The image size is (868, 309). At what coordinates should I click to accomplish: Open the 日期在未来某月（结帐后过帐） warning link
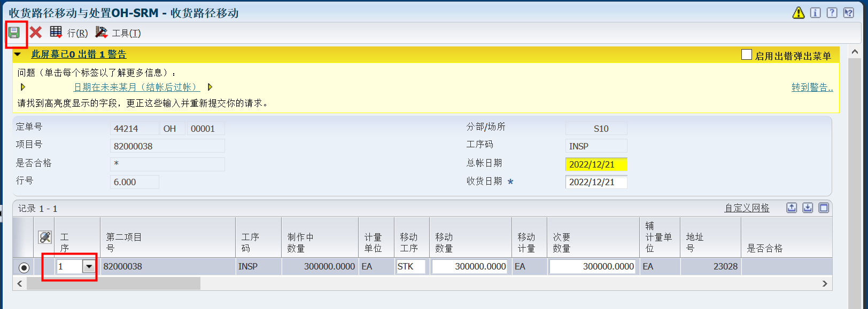(137, 87)
